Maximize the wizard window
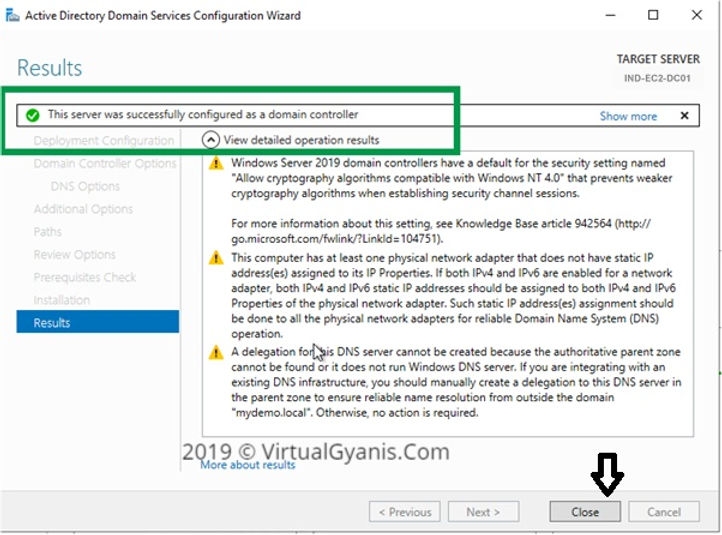722x535 pixels. (654, 15)
